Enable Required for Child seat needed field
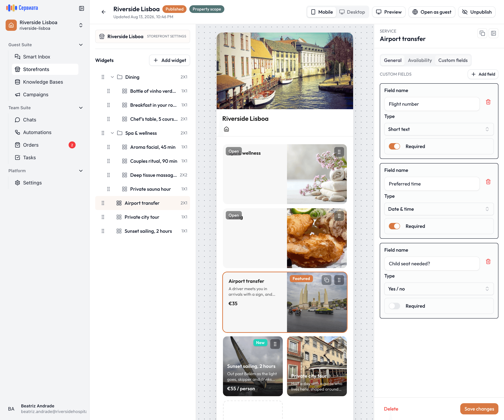Viewport: 504px width, 420px height. 394,306
